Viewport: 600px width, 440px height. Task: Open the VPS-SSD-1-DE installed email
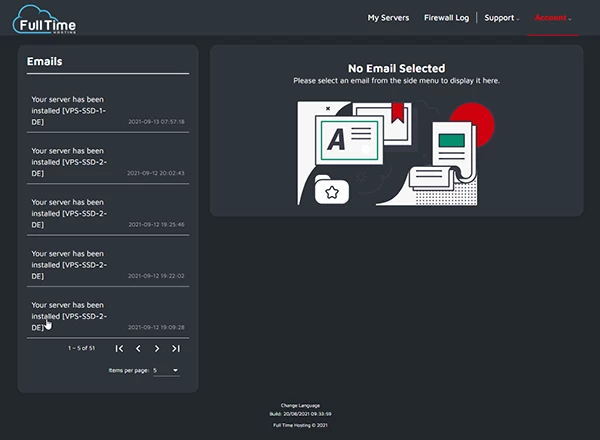[x=108, y=110]
